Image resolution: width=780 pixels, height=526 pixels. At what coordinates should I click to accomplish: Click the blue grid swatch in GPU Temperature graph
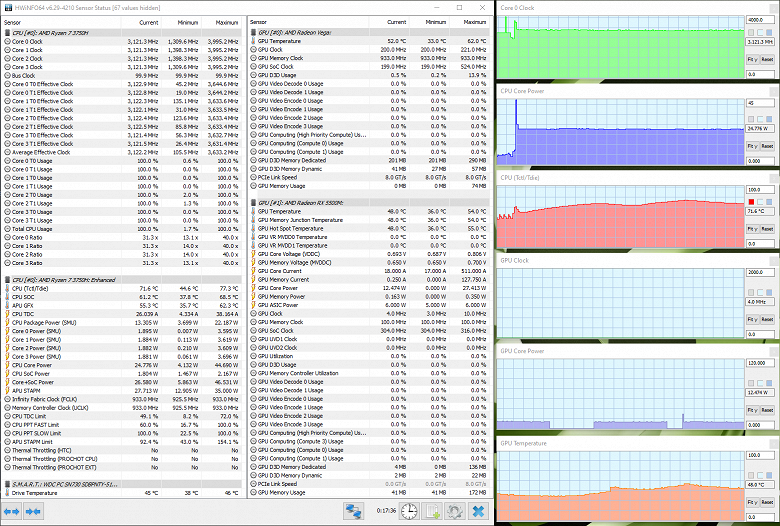click(769, 475)
